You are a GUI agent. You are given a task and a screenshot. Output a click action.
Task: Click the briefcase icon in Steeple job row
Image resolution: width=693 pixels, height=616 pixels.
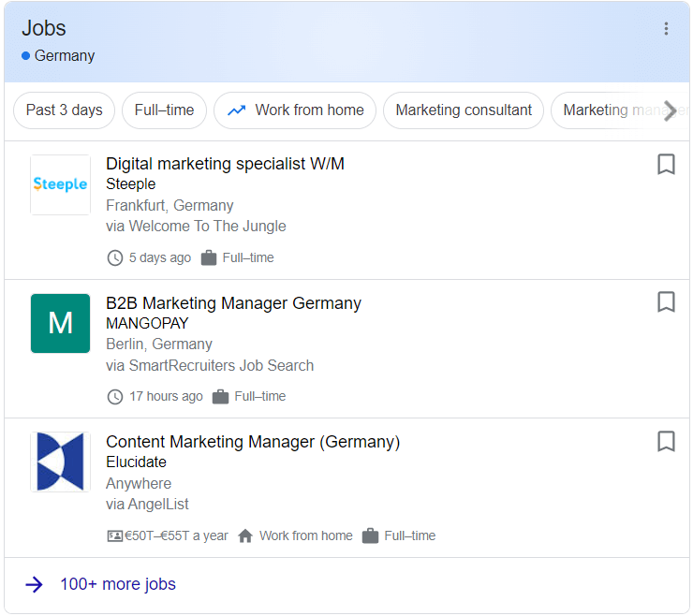(x=209, y=257)
